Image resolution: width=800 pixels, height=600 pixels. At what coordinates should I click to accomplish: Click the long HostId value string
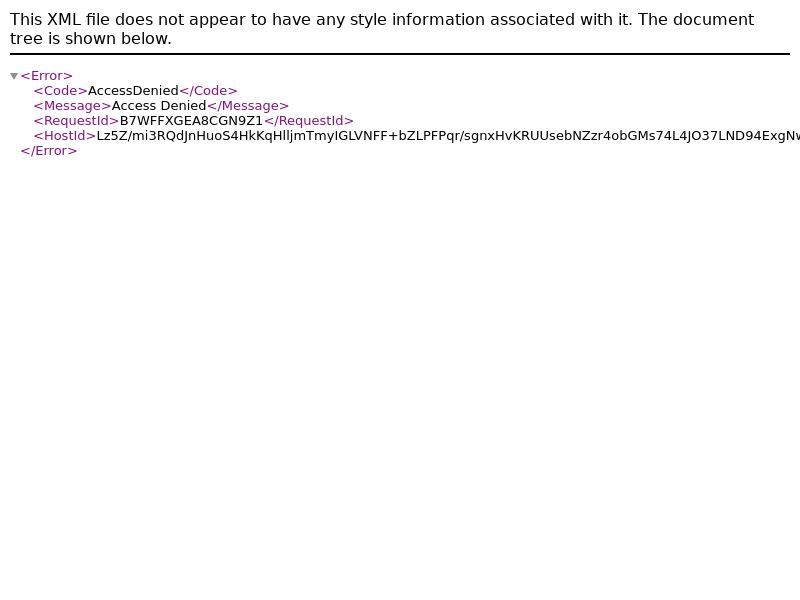pyautogui.click(x=448, y=136)
